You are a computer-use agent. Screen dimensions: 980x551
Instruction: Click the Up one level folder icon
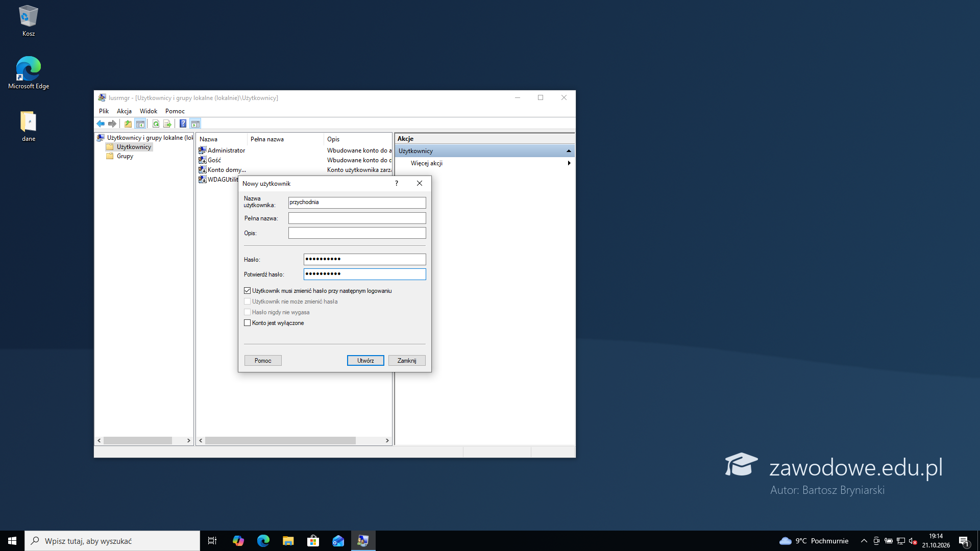point(128,124)
